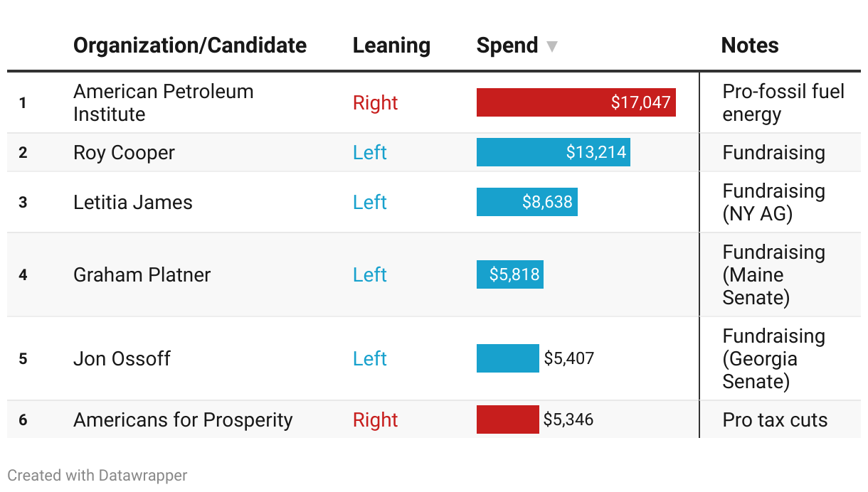This screenshot has width=868, height=492.
Task: Click Roy Cooper's blue $13,214 bar
Action: tap(553, 152)
